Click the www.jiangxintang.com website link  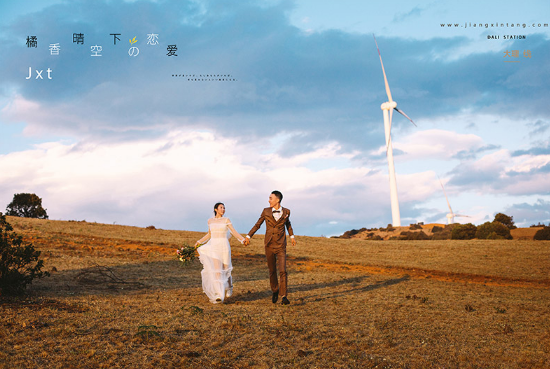click(x=494, y=25)
